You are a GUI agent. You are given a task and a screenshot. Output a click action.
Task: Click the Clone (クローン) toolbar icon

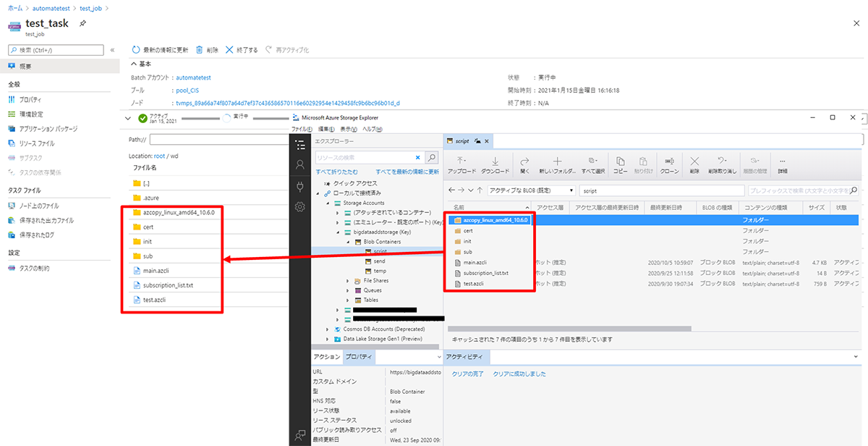(x=669, y=165)
